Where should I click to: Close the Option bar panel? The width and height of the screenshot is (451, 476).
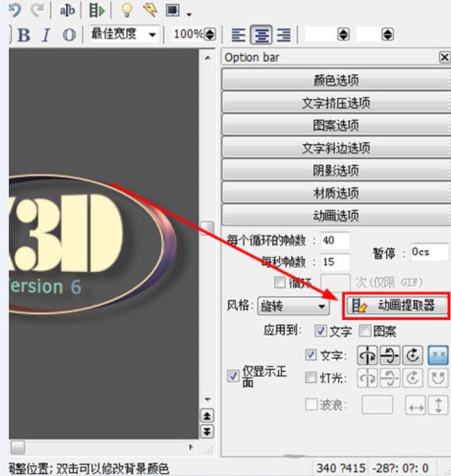(444, 57)
